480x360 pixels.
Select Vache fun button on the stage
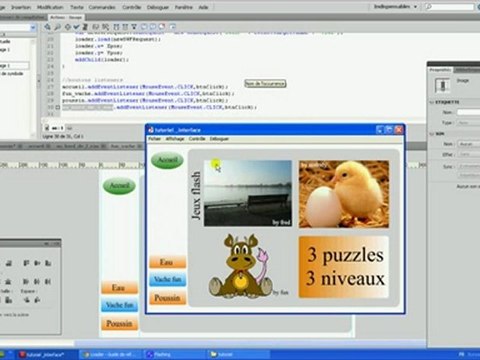tap(119, 305)
